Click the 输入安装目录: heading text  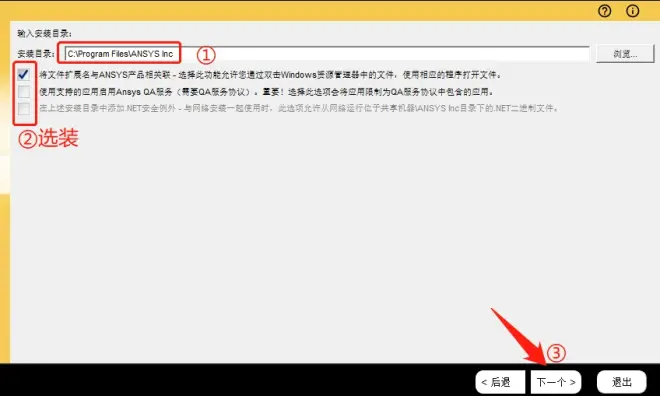click(44, 33)
